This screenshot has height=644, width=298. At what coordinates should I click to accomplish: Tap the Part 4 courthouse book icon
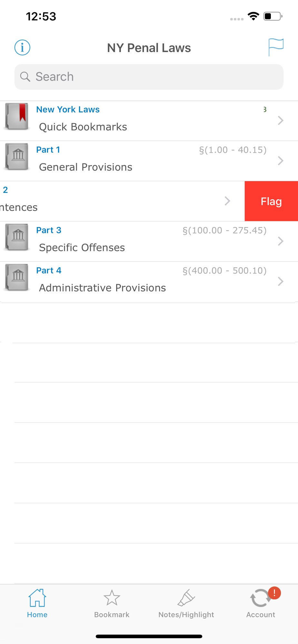pos(17,277)
